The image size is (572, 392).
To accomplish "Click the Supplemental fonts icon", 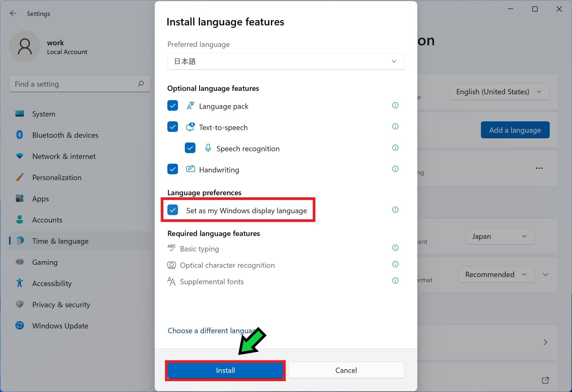I will (171, 281).
